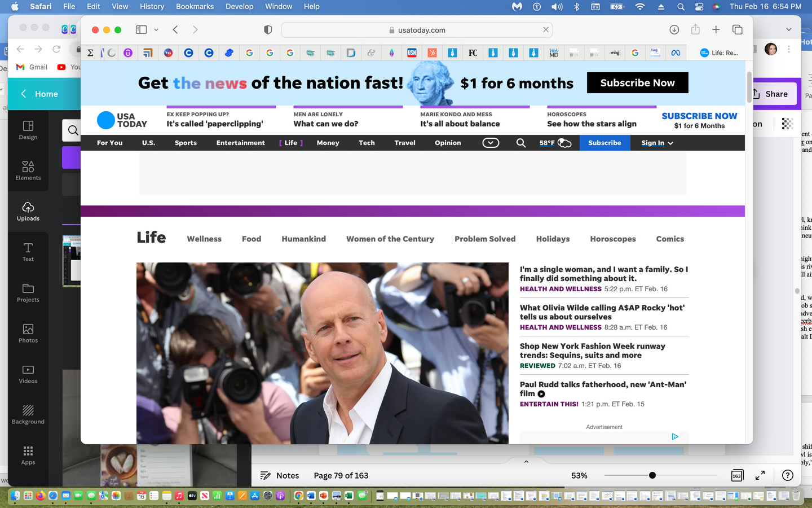Viewport: 812px width, 508px height.
Task: Click Canva Notes button
Action: (x=280, y=476)
